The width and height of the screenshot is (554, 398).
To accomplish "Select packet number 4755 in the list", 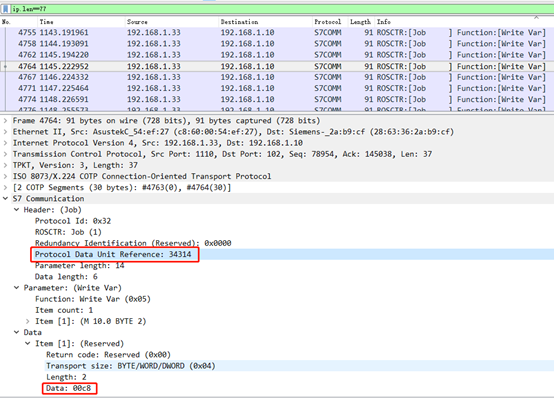I will 277,33.
